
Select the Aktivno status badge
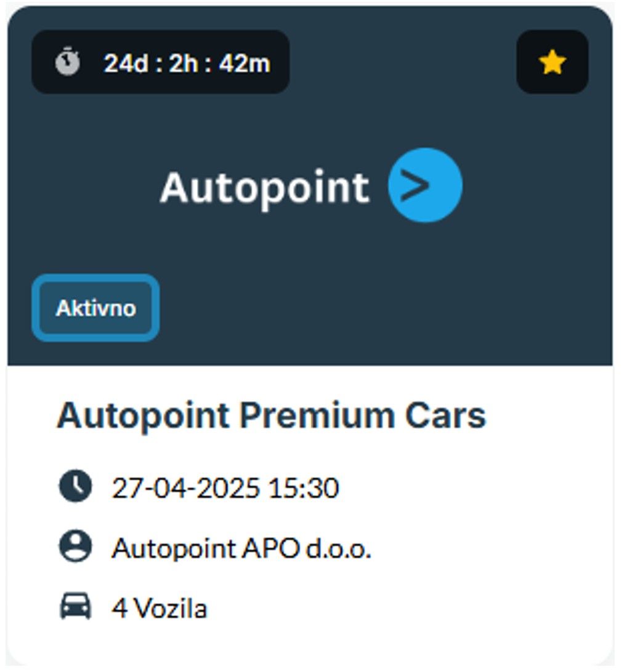[x=95, y=308]
